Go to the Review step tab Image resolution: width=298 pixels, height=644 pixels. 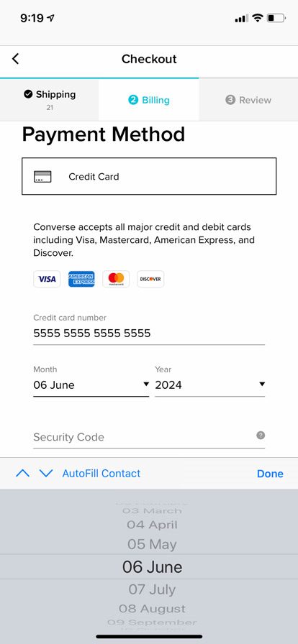[248, 100]
